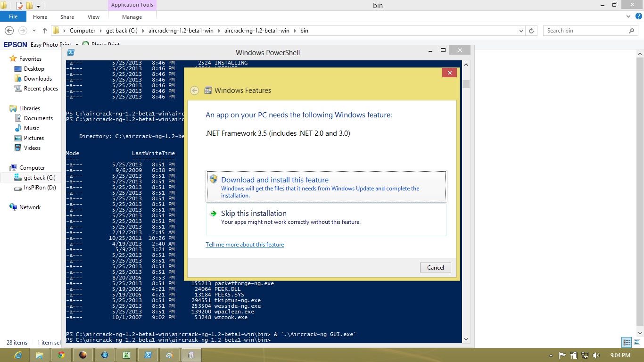Switch to details view in status bar
This screenshot has height=362, width=644.
coord(627,343)
